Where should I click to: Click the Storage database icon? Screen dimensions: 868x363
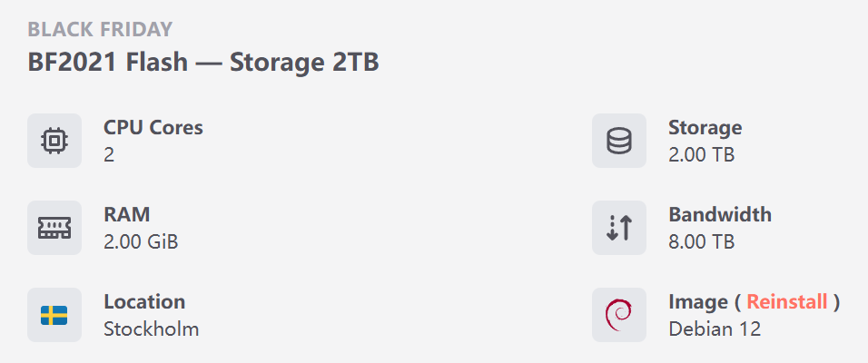coord(619,141)
